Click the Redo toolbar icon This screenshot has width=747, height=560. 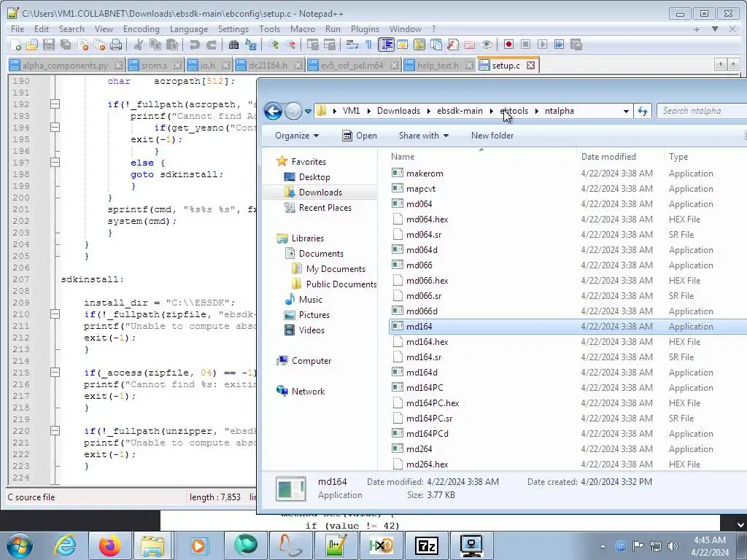[x=212, y=44]
